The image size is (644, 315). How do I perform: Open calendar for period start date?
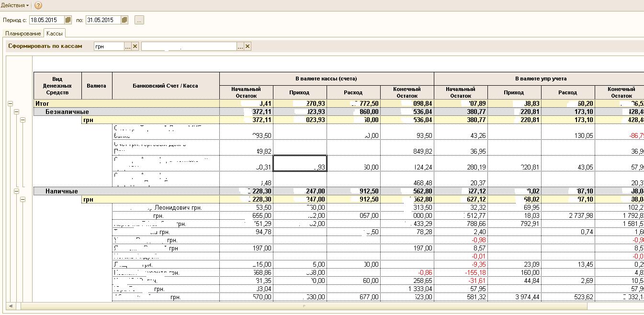point(68,20)
